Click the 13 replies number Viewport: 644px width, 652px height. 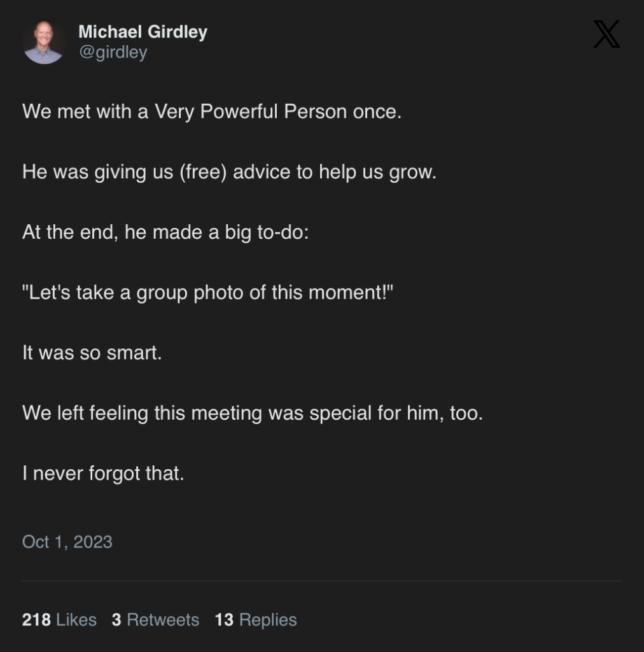pyautogui.click(x=224, y=620)
